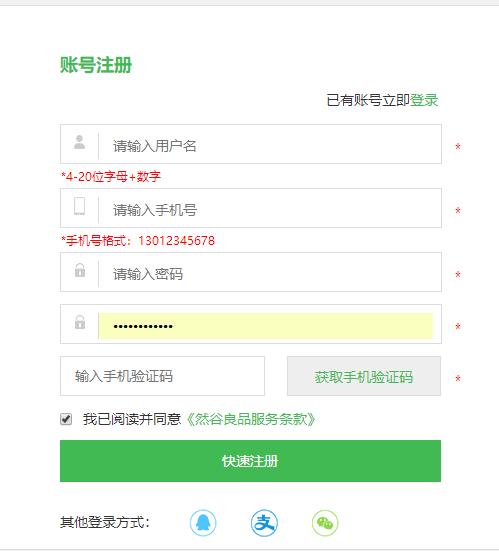Uncheck the agree to terms checkbox
Screen dimensions: 499x551
[x=66, y=419]
